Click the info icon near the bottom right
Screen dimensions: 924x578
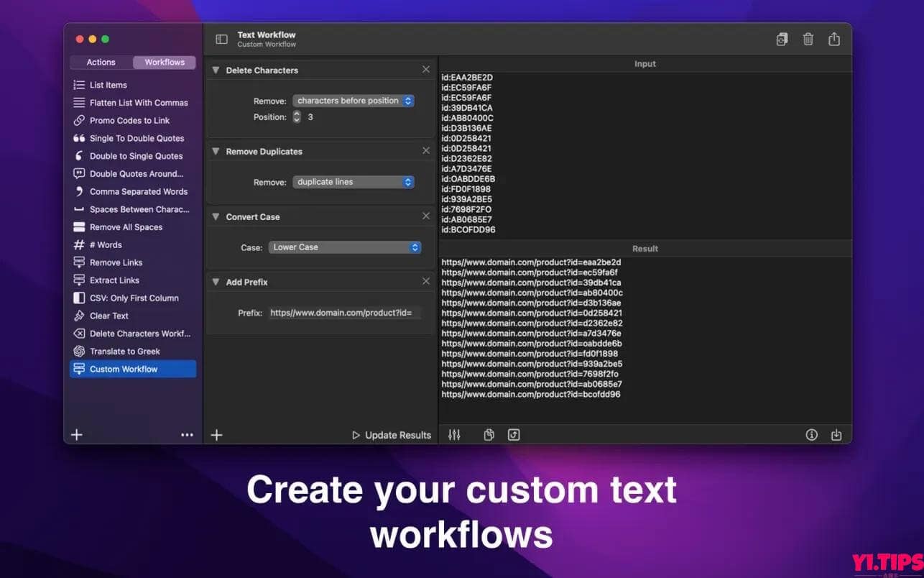pos(811,434)
